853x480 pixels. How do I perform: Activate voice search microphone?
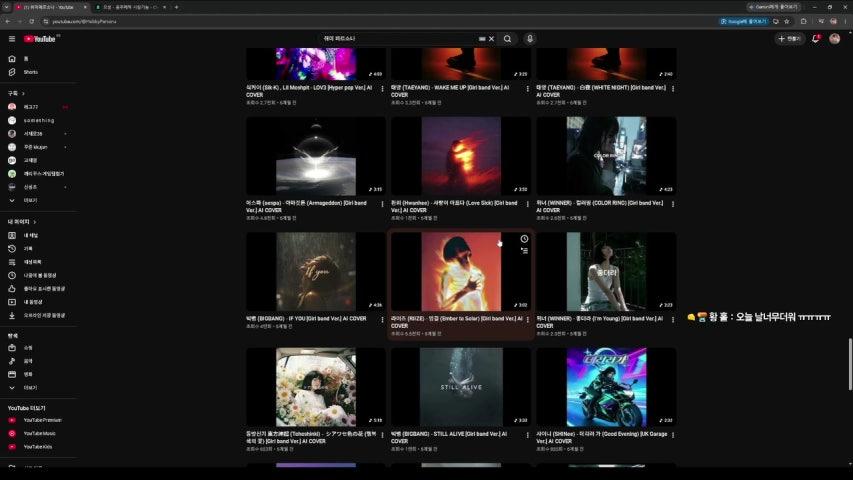pyautogui.click(x=529, y=39)
